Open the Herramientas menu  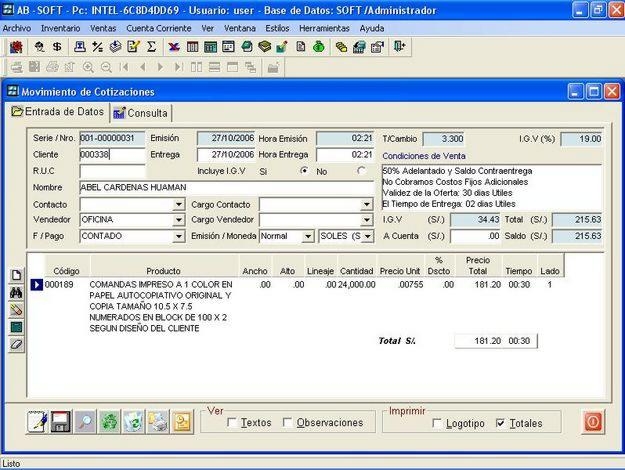tap(324, 28)
